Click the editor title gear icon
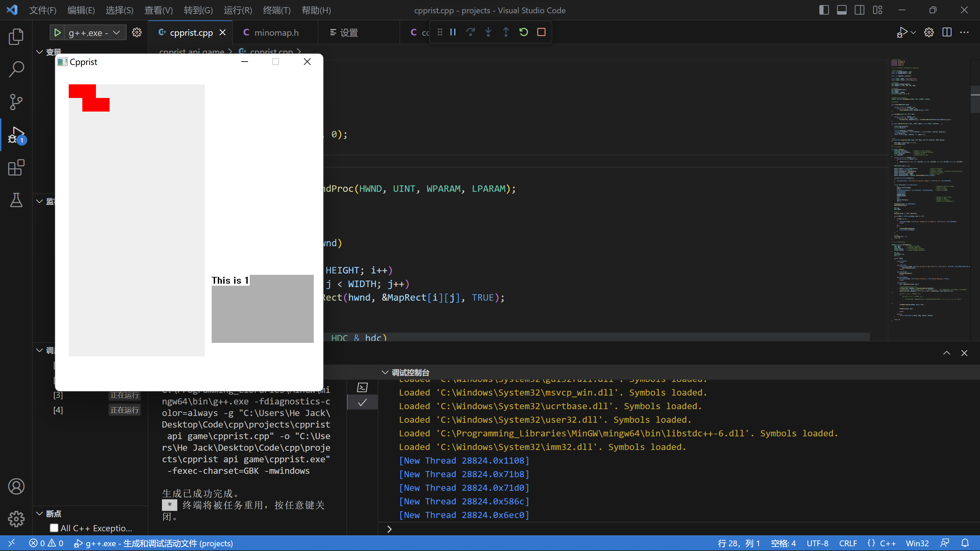 (x=929, y=32)
